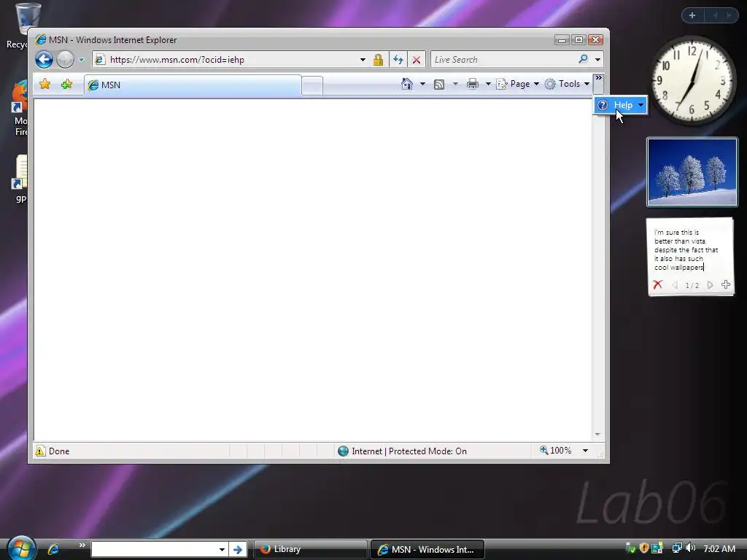This screenshot has width=747, height=560.
Task: Click the Notes gadget text area
Action: [x=689, y=250]
